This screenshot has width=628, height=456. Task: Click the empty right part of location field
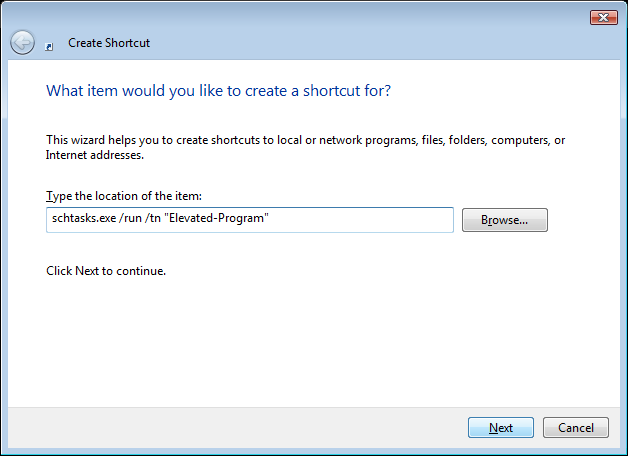point(360,220)
